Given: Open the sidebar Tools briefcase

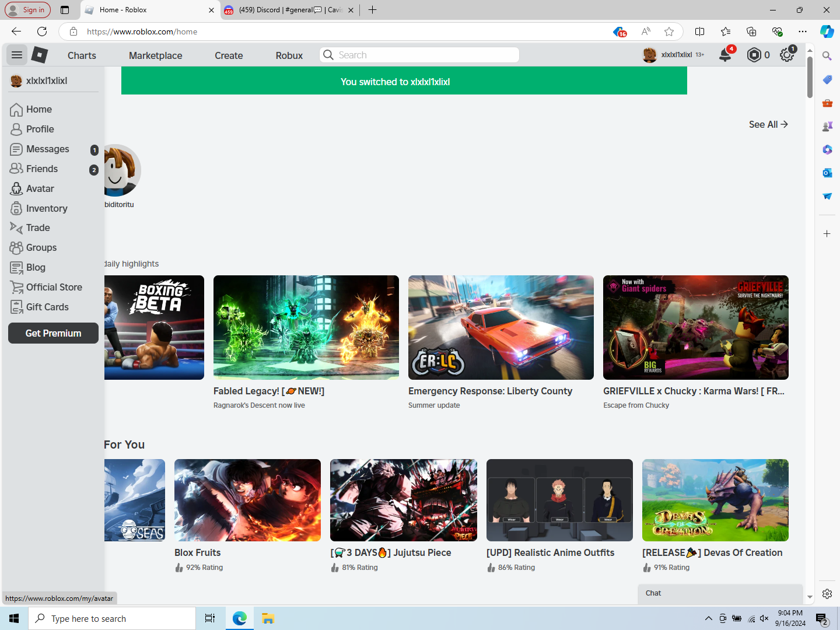Looking at the screenshot, I should coord(827,103).
